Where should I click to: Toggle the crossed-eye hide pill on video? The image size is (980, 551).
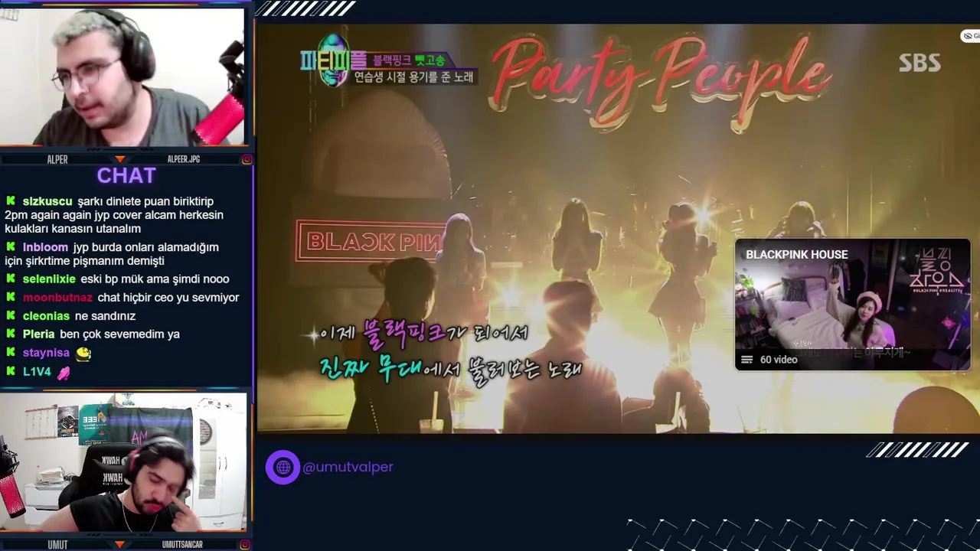tap(971, 36)
